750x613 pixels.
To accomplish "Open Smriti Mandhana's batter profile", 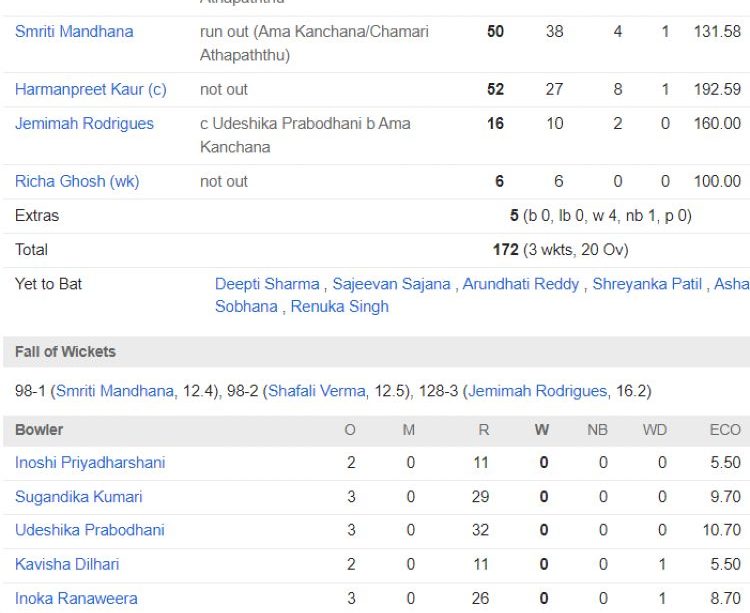I will tap(74, 32).
